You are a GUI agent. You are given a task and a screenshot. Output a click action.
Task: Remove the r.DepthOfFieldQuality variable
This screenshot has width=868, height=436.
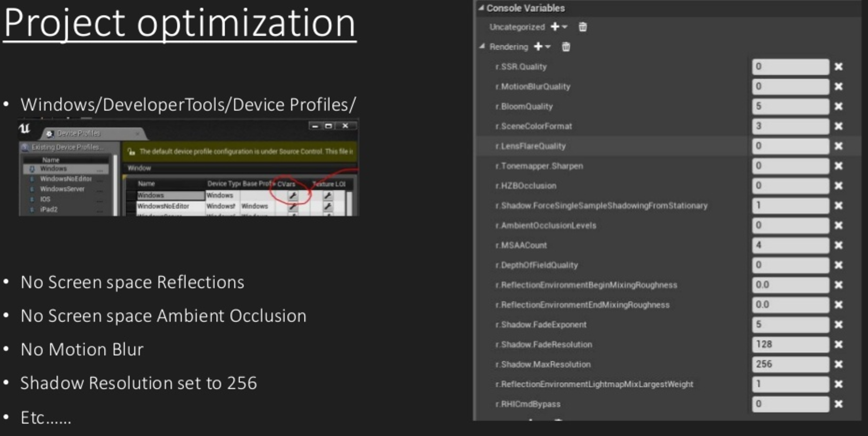[839, 265]
